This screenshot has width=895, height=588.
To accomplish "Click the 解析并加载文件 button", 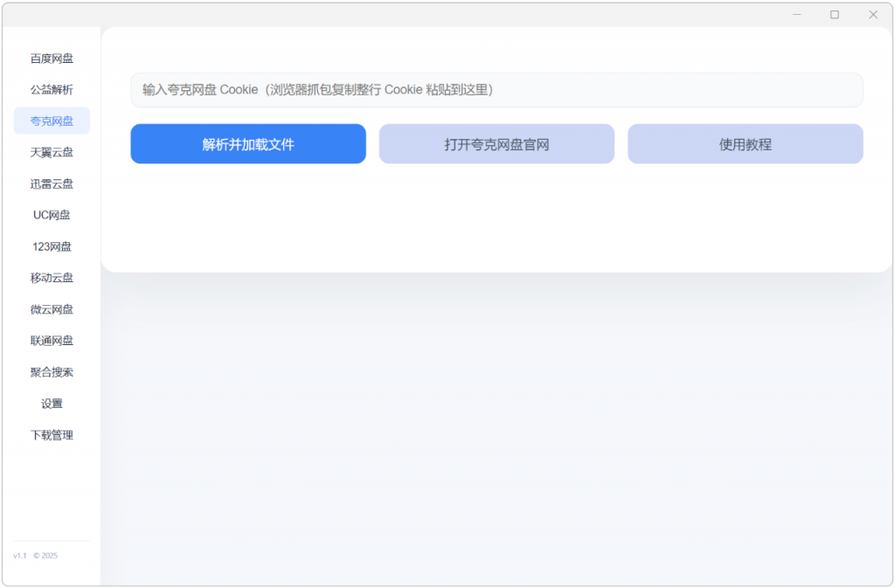I will coord(248,144).
